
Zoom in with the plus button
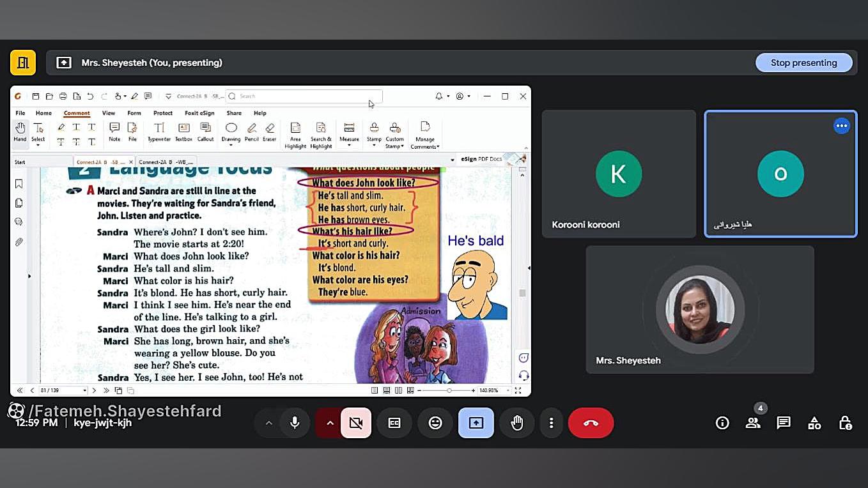tap(473, 390)
